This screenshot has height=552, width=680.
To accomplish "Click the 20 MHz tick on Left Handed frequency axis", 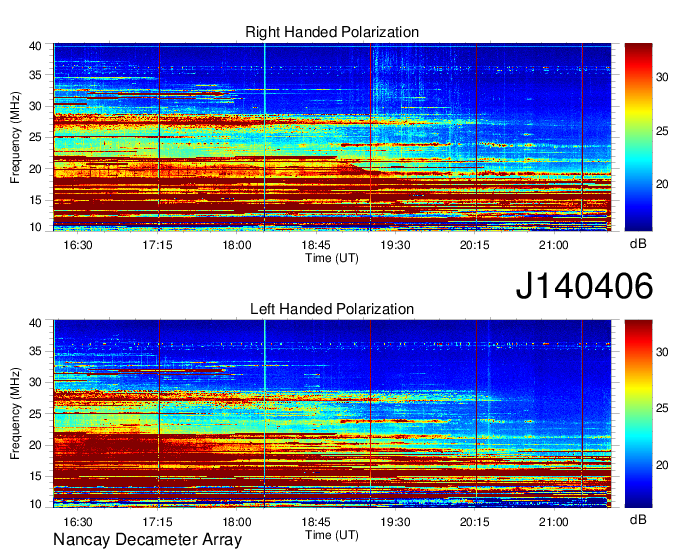I will [x=35, y=445].
